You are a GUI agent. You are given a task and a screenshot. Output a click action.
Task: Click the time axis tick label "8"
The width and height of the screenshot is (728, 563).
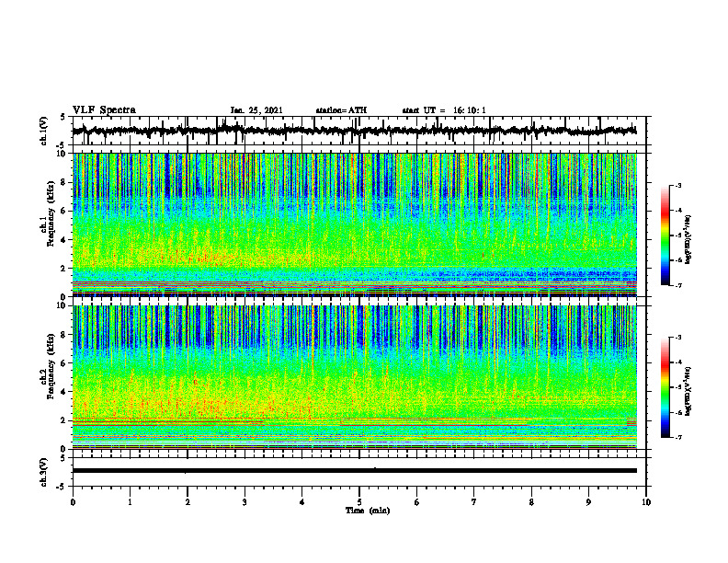531,502
